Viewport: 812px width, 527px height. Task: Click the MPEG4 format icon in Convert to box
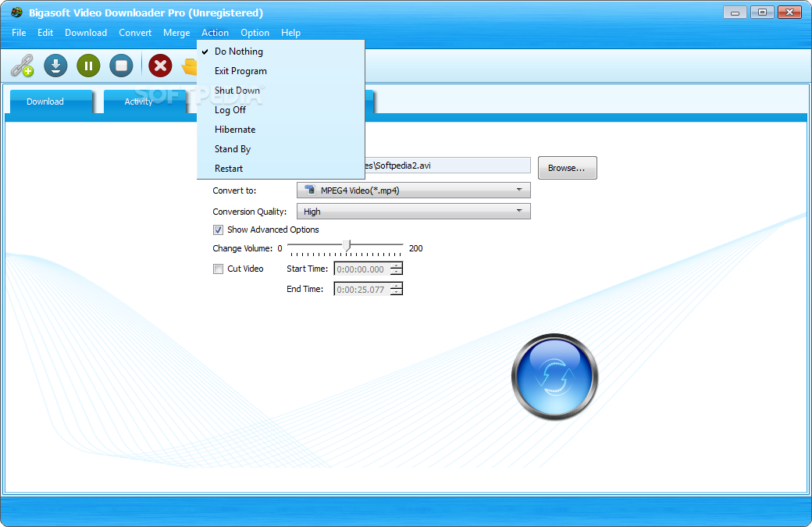[310, 190]
